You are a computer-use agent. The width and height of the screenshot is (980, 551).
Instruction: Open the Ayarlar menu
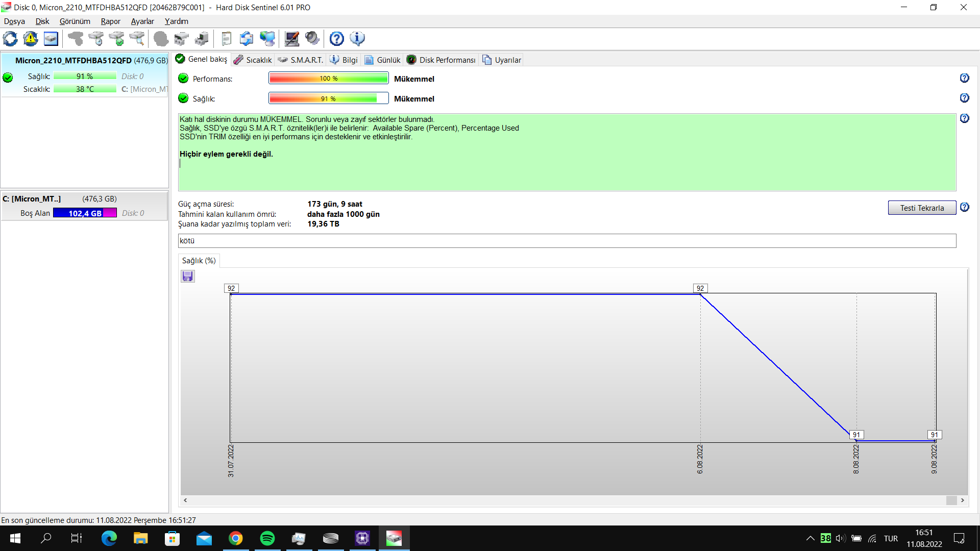click(142, 21)
